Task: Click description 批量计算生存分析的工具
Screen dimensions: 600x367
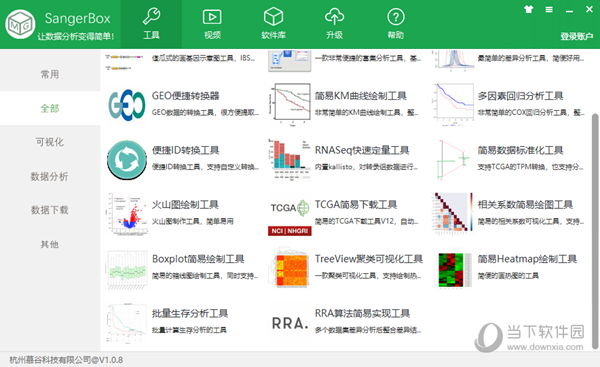Action: [189, 330]
